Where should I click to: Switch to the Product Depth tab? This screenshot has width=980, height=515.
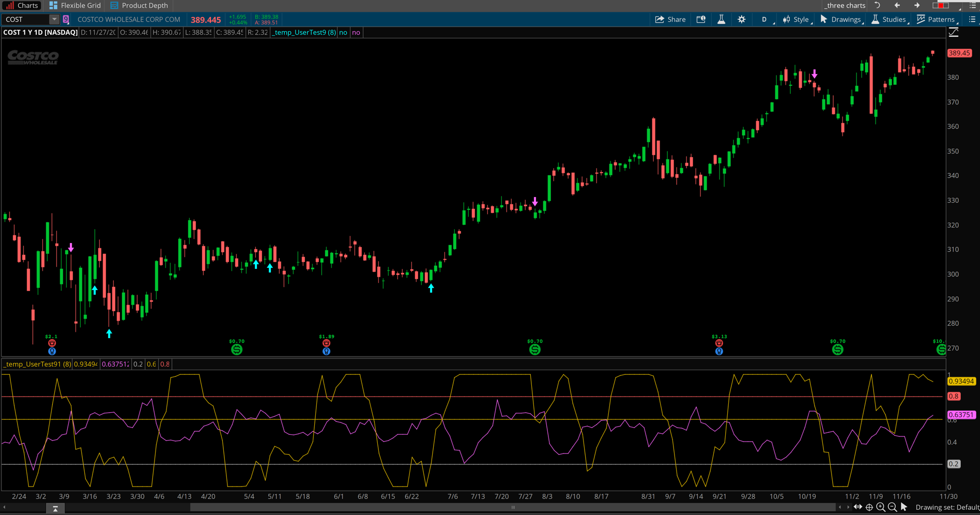(x=139, y=5)
